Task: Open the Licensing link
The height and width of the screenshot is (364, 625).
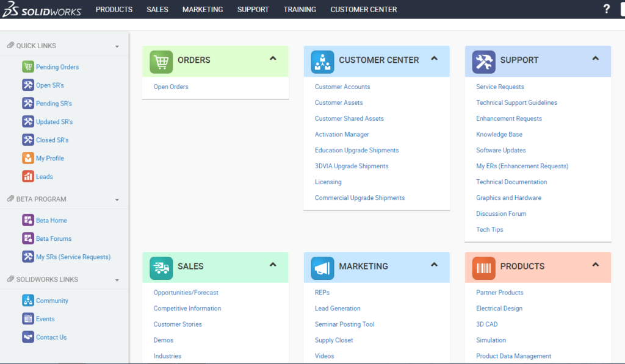Action: click(328, 182)
